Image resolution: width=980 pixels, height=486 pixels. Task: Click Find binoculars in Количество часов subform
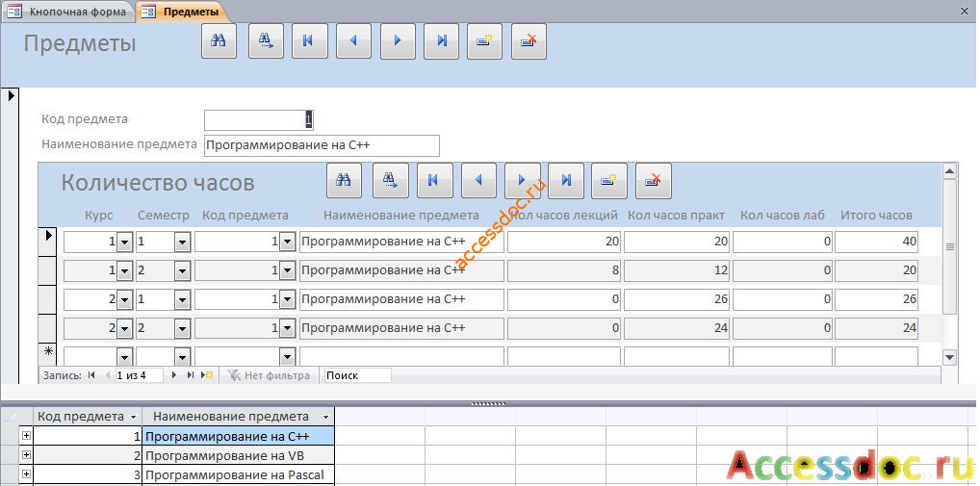[344, 181]
